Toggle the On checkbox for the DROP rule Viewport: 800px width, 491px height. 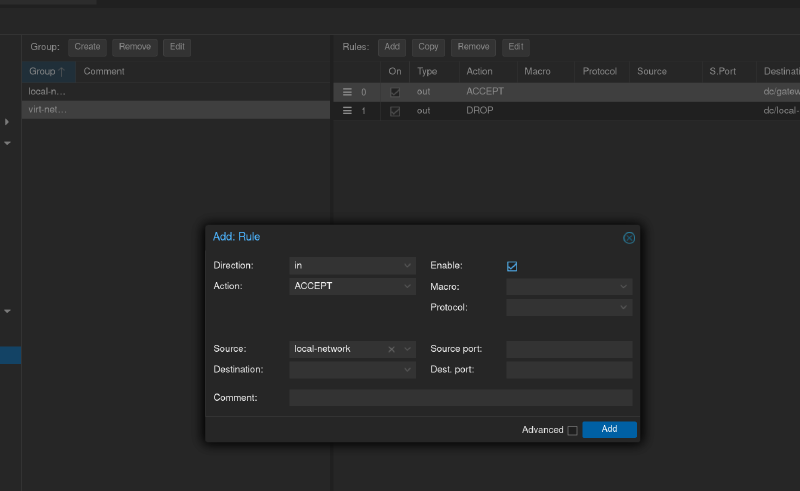(395, 111)
